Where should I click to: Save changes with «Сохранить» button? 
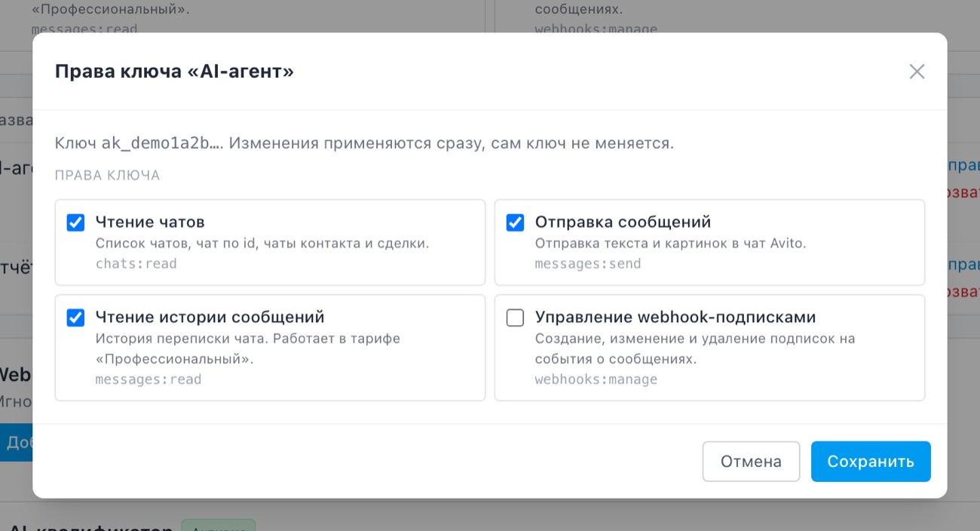tap(871, 462)
